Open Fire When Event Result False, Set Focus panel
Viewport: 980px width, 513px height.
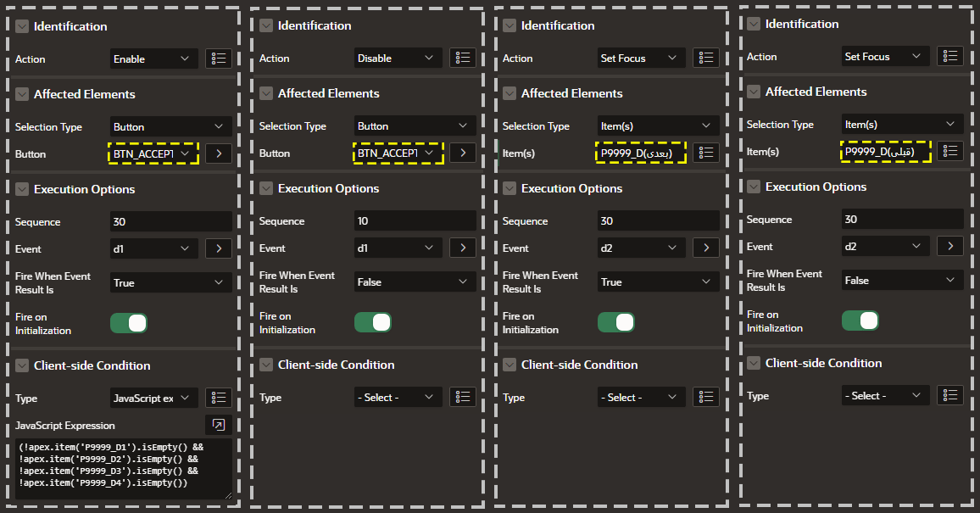tap(903, 281)
